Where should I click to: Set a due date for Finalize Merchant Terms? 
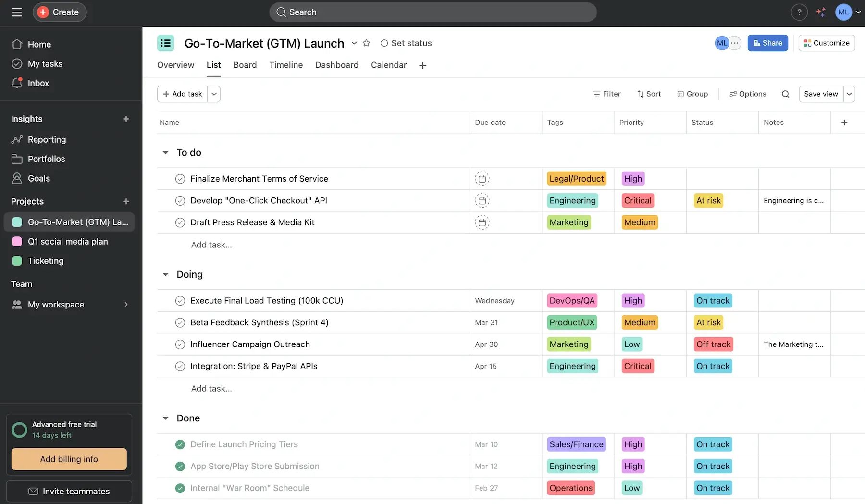tap(482, 178)
